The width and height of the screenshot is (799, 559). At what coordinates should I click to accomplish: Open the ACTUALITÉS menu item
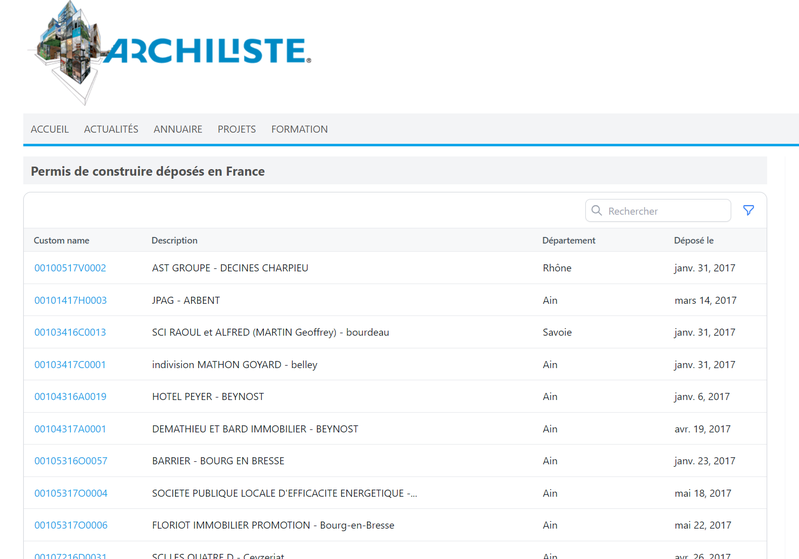tap(111, 129)
